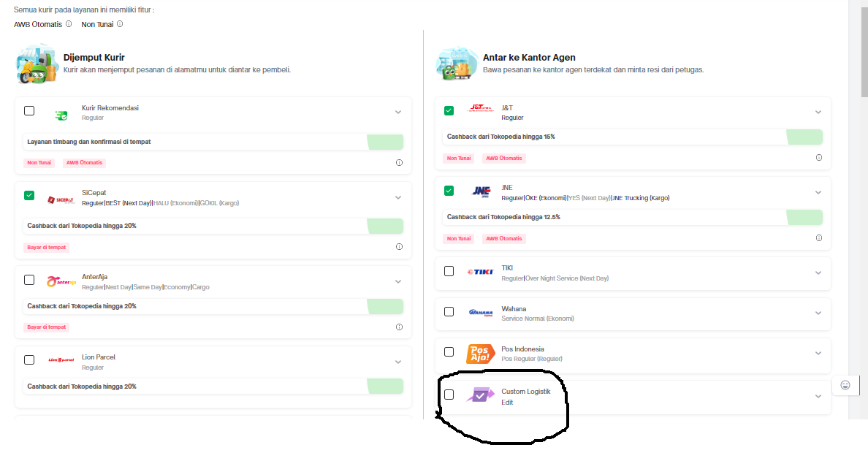Click the info icon next to AWB Otomatis header
868x453 pixels.
(x=69, y=24)
